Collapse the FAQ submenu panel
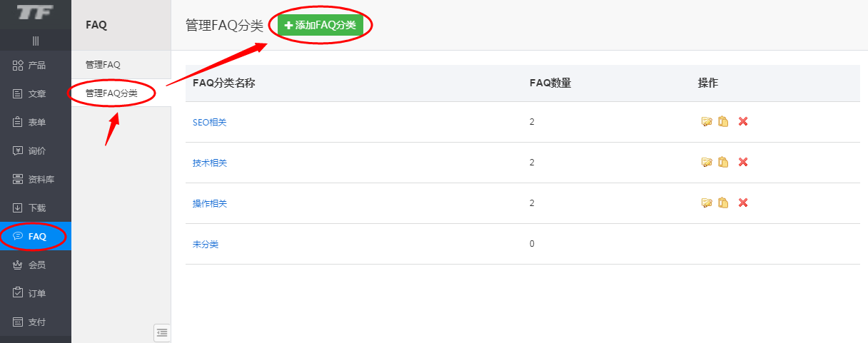The height and width of the screenshot is (343, 868). 162,332
